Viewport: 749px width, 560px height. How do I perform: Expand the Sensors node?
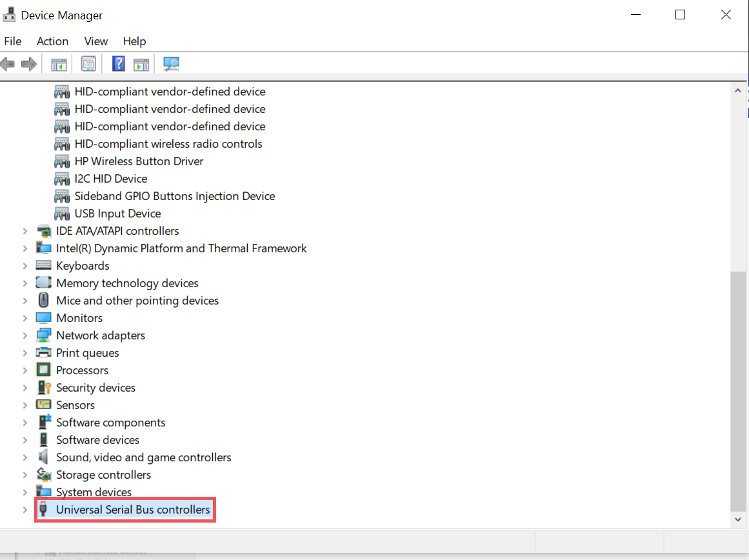25,405
